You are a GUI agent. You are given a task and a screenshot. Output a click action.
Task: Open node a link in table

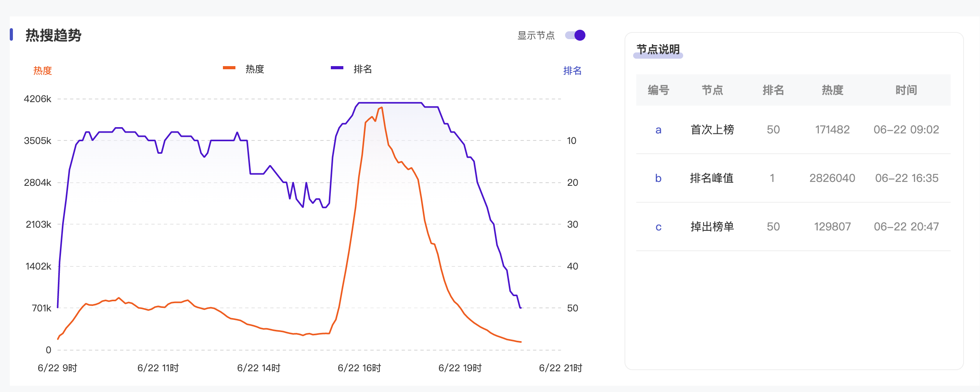coord(659,130)
